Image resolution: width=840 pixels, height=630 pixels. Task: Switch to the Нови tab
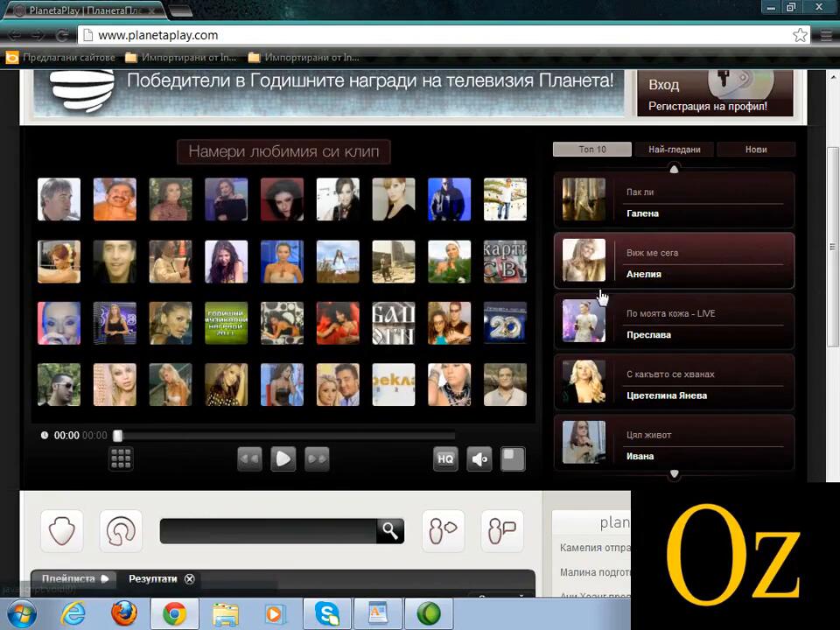pyautogui.click(x=756, y=150)
